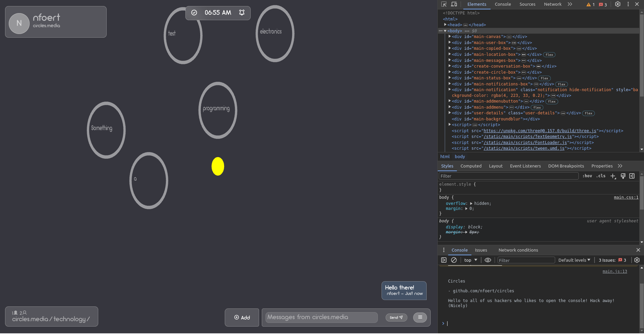The width and height of the screenshot is (644, 334).
Task: Click the yellow dot on the canvas
Action: pyautogui.click(x=217, y=166)
